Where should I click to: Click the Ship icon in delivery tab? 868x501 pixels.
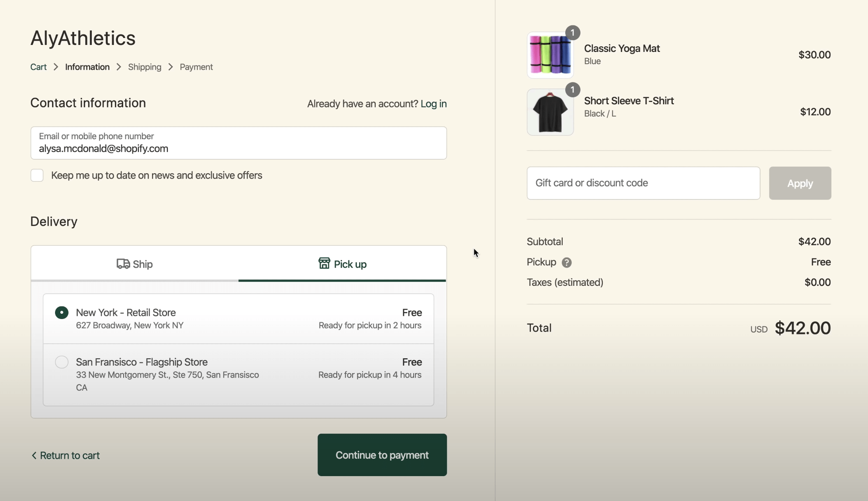122,263
